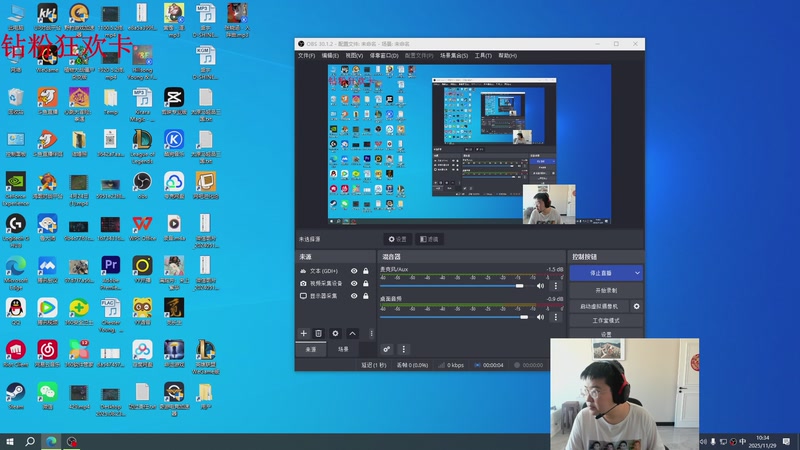The image size is (800, 450).
Task: Toggle lock on 显示器采集 source
Action: [366, 296]
